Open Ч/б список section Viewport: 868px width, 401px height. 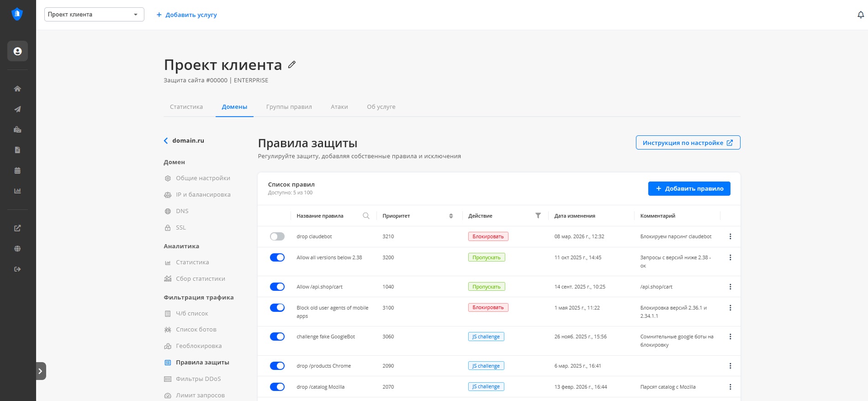[186, 314]
